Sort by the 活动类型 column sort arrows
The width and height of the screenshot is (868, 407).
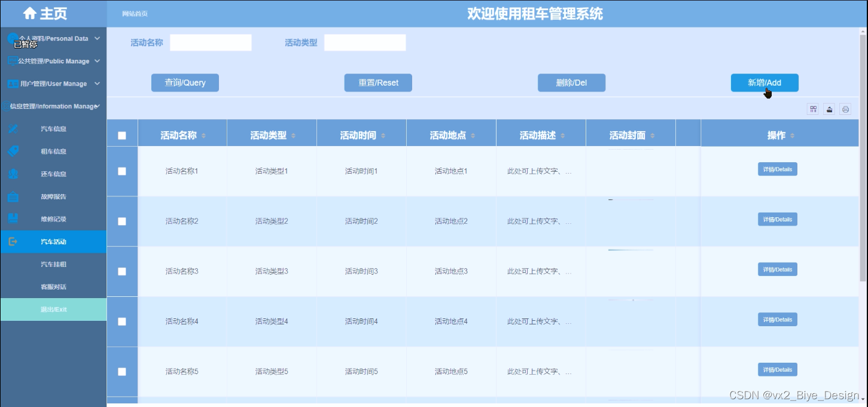[x=293, y=136]
